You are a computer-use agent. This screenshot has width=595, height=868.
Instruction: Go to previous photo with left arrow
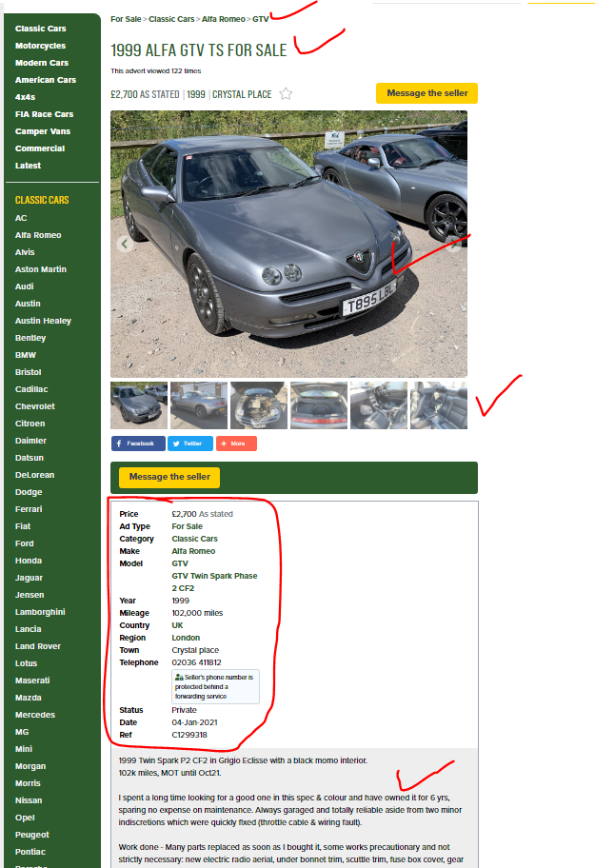tap(125, 244)
